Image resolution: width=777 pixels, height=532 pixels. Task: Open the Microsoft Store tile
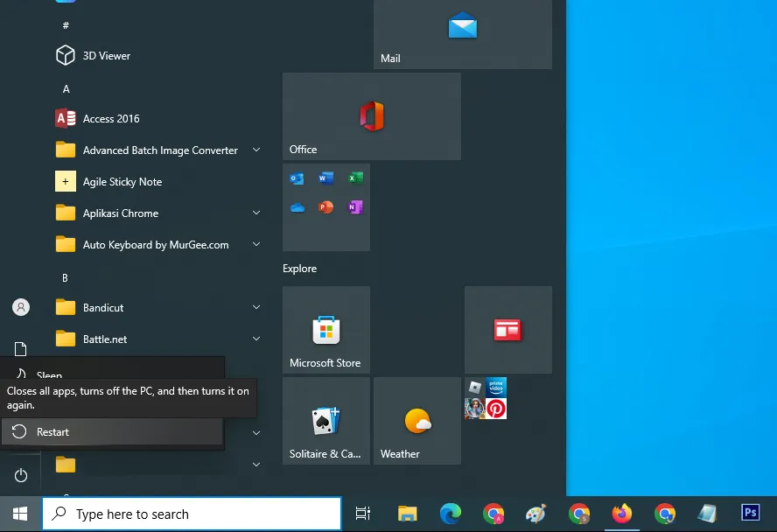[x=326, y=330]
